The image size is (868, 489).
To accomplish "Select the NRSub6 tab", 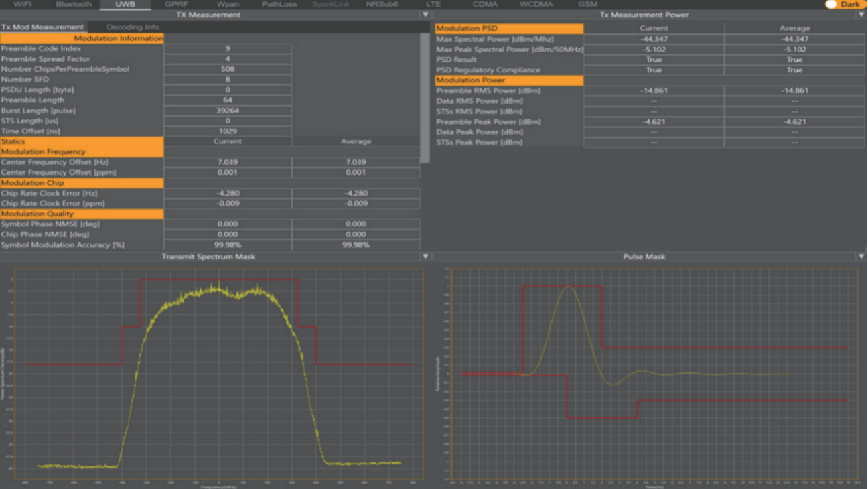I will (x=382, y=4).
